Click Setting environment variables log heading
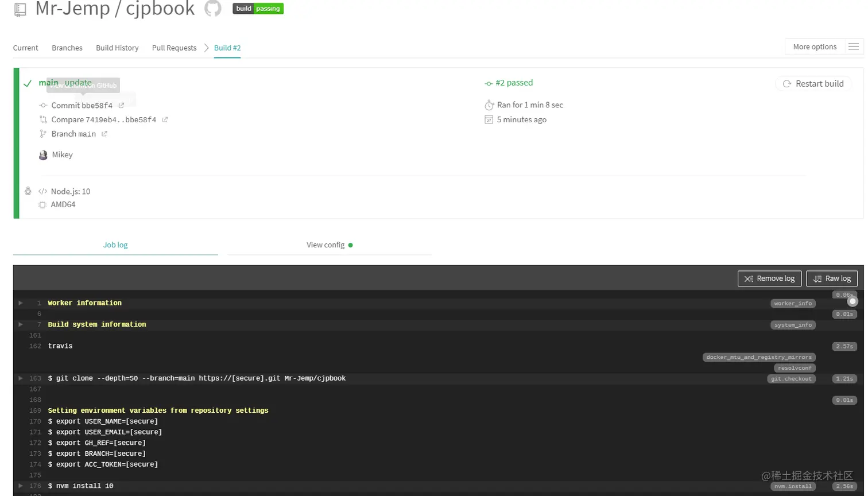 tap(158, 410)
